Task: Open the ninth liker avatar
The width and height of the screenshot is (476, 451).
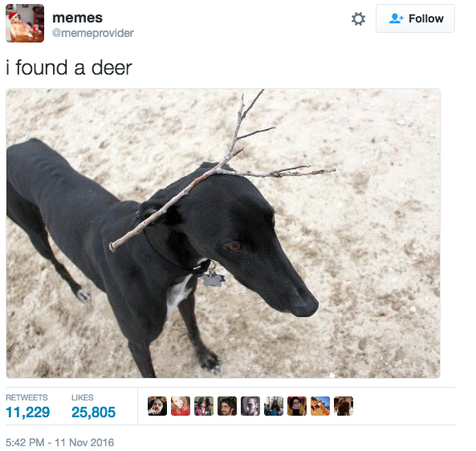Action: coord(344,406)
